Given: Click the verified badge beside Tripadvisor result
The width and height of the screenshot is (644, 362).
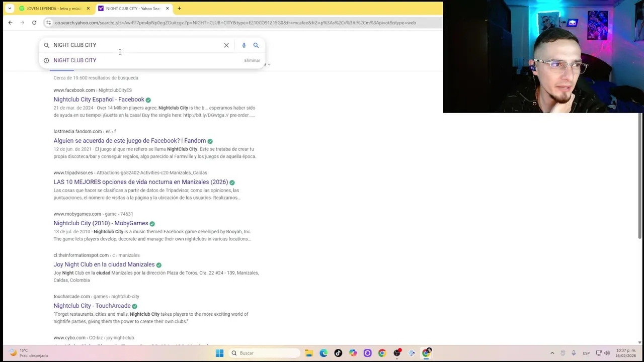Looking at the screenshot, I should coord(232,183).
